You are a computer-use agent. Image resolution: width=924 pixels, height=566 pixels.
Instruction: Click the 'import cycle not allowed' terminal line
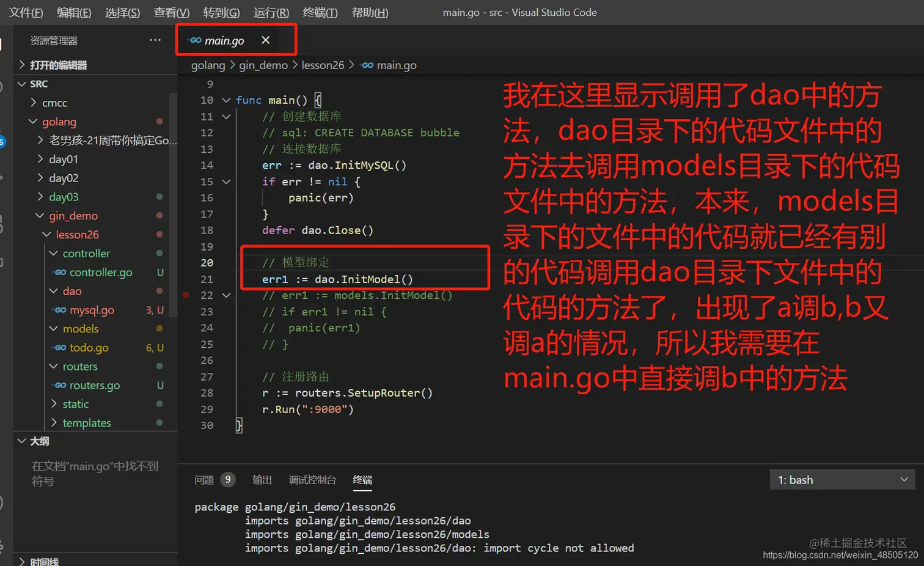pos(439,548)
